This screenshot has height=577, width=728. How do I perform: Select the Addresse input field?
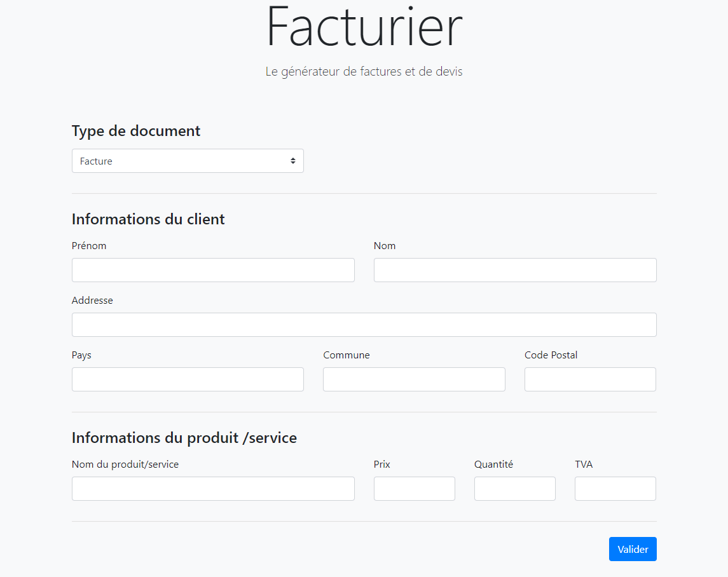coord(364,325)
